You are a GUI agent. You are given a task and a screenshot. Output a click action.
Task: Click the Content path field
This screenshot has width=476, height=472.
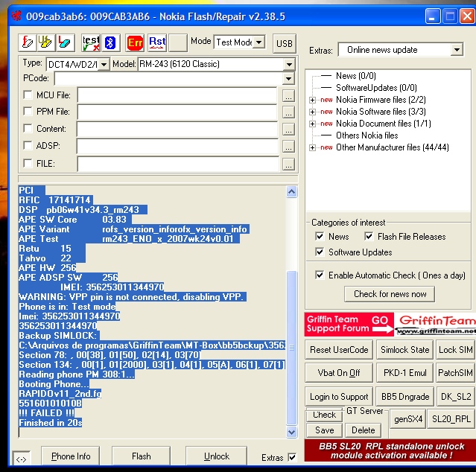point(177,129)
